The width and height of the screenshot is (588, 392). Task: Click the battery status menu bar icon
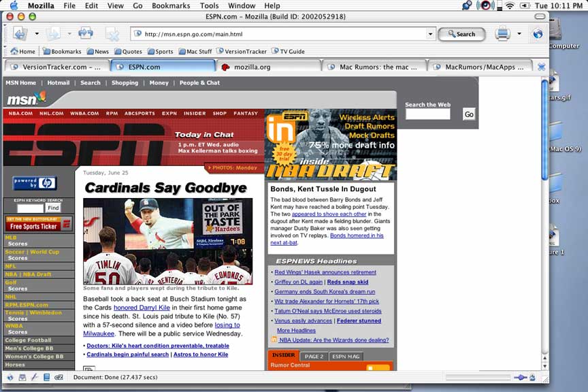[x=525, y=5]
